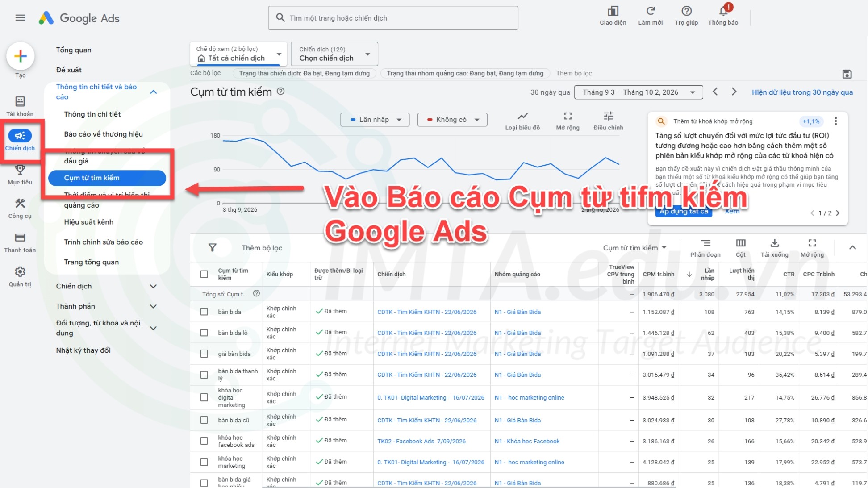Viewport: 868px width, 488px height.
Task: Check the row checkbox for "bàn bida thanh lý"
Action: [x=204, y=375]
